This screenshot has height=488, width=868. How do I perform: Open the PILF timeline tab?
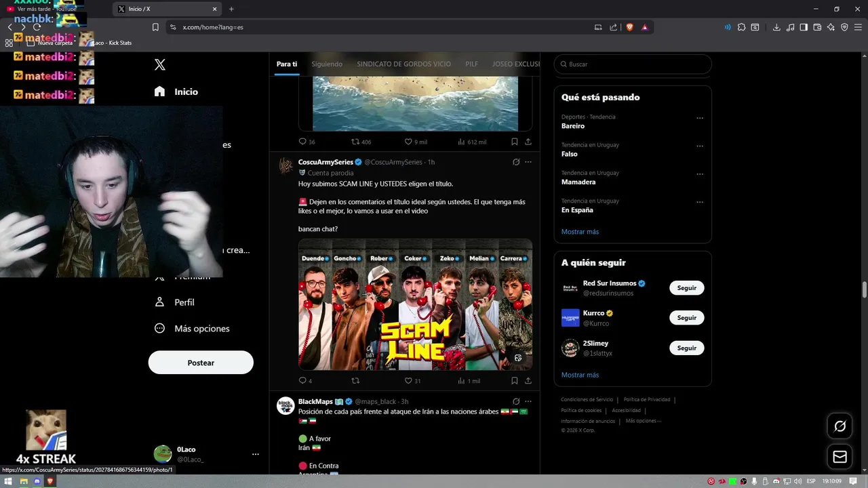tap(471, 64)
